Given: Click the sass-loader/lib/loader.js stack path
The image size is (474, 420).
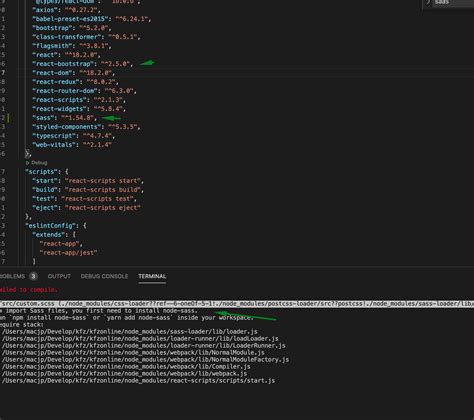Looking at the screenshot, I should [x=130, y=332].
